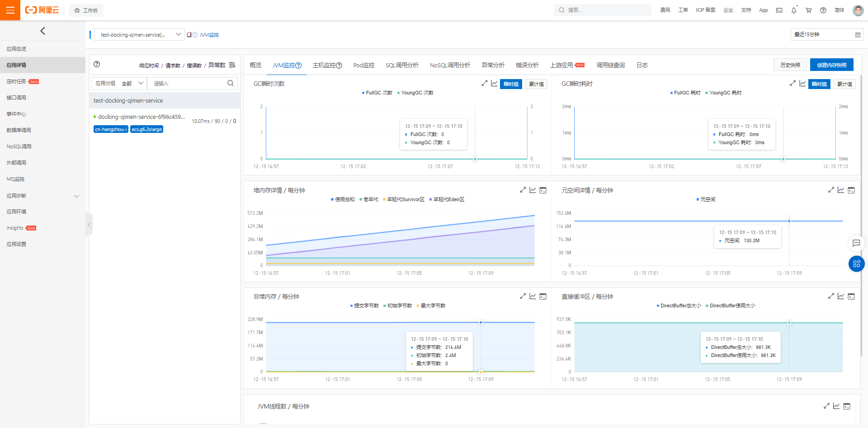The image size is (868, 428).
Task: Click the line-chart icon on 堆内存详情 panel
Action: pos(533,190)
